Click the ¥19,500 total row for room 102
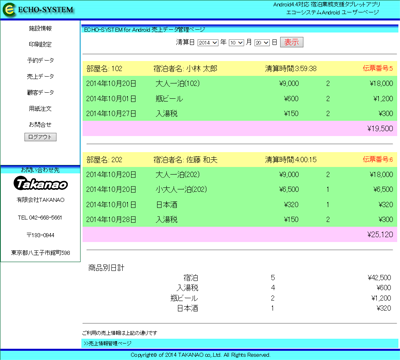This screenshot has width=400, height=360. tap(240, 128)
